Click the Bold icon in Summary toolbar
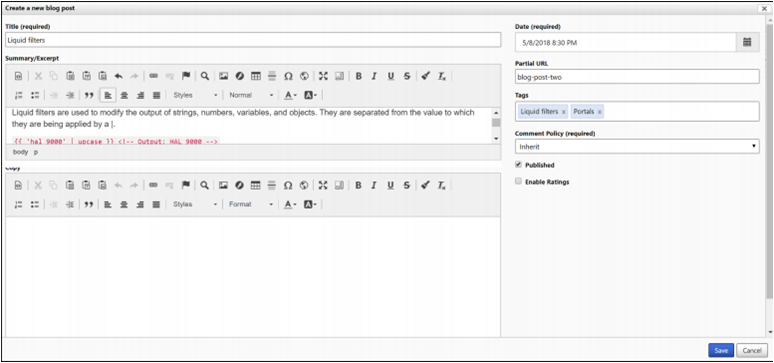The image size is (774, 363). 358,76
